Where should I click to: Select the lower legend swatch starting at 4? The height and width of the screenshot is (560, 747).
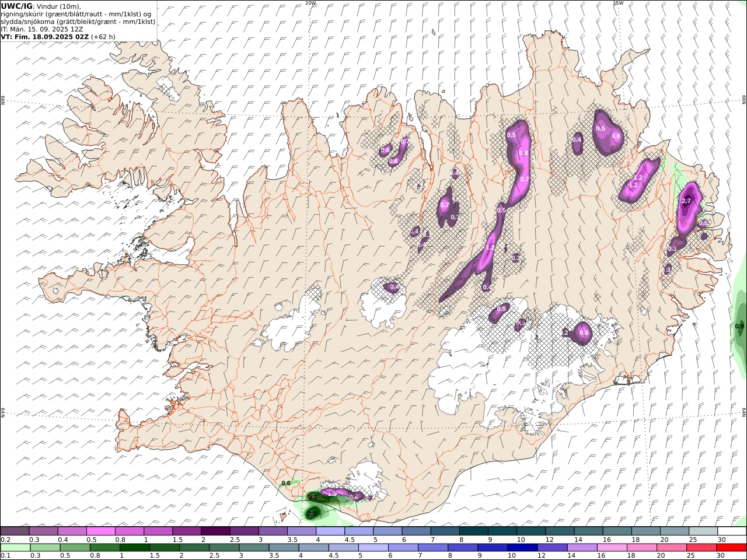(313, 547)
